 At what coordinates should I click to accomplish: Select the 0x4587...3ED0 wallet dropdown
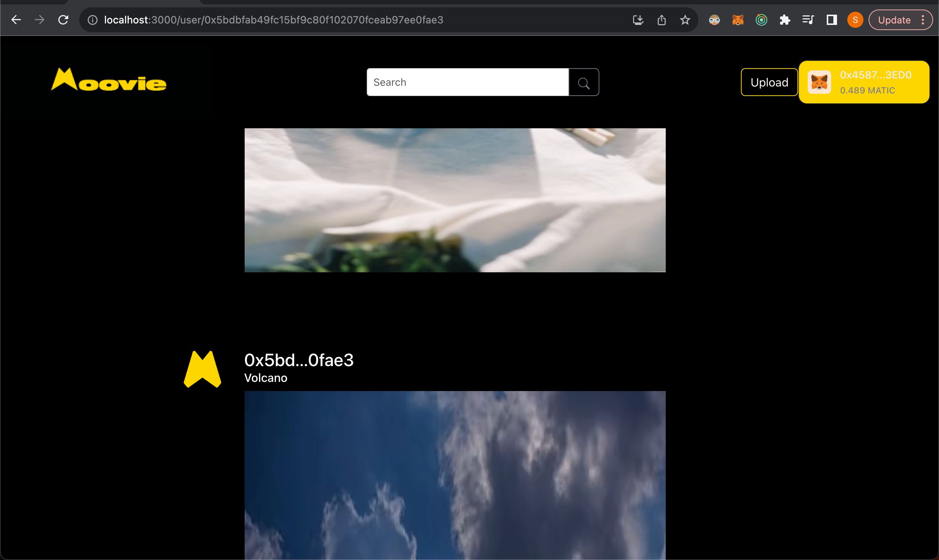[864, 82]
